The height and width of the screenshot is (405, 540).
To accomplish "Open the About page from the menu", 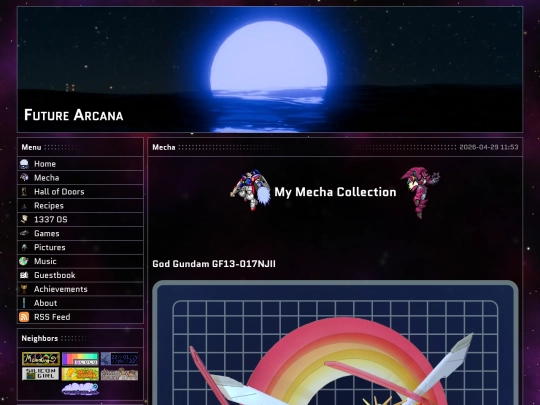I will pos(80,303).
